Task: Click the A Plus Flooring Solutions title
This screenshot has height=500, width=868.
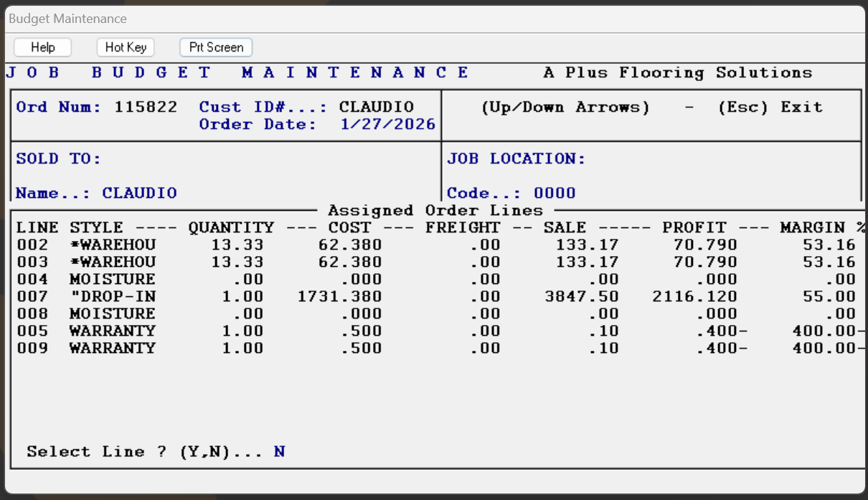Action: [x=678, y=72]
